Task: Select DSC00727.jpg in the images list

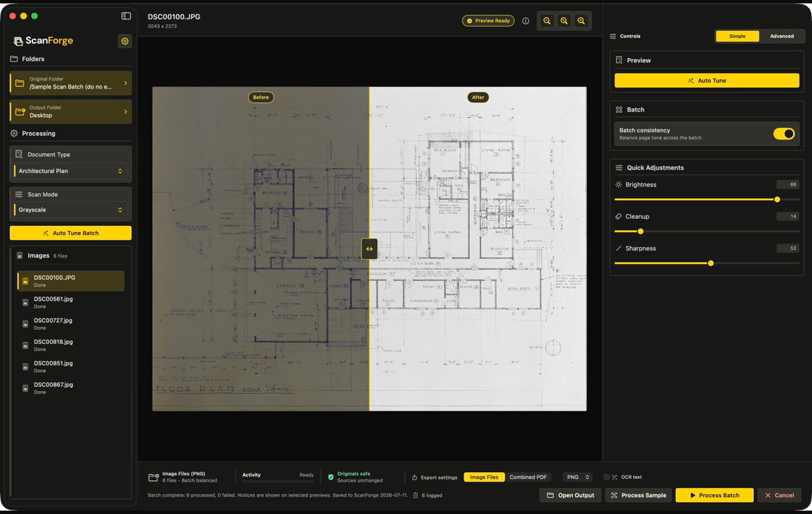Action: tap(70, 324)
